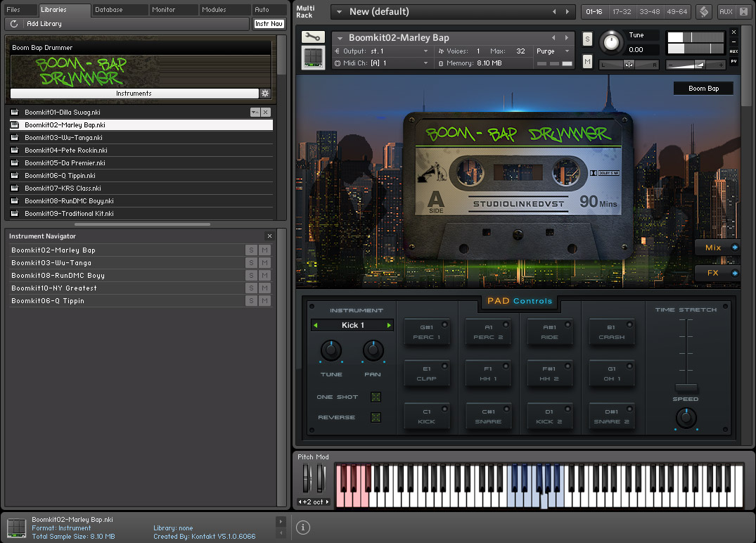Close the Instrument Navigator panel
The width and height of the screenshot is (756, 543).
269,236
